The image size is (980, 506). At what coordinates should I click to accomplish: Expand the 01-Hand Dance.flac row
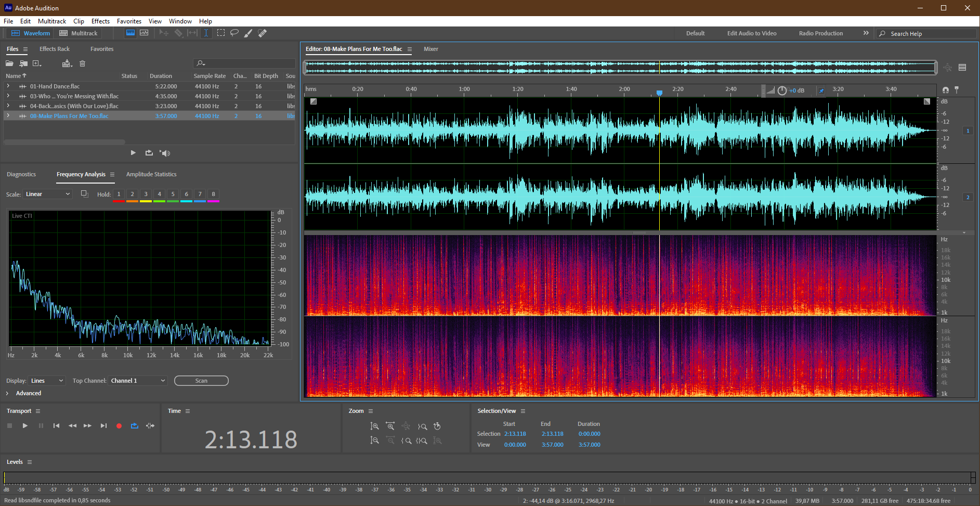click(8, 86)
